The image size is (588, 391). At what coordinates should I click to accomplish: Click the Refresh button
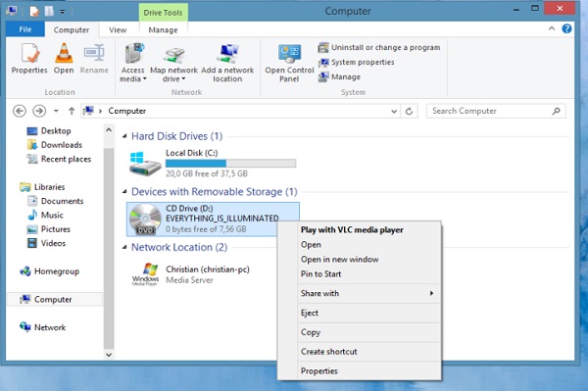click(x=409, y=112)
